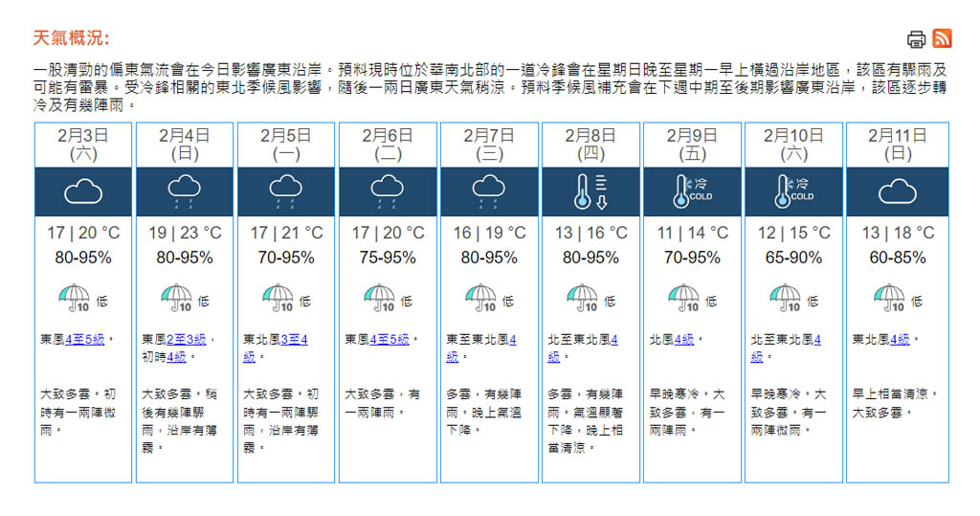Select the falling temperature icon for 2月8日
The width and height of the screenshot is (980, 516).
coord(590,192)
